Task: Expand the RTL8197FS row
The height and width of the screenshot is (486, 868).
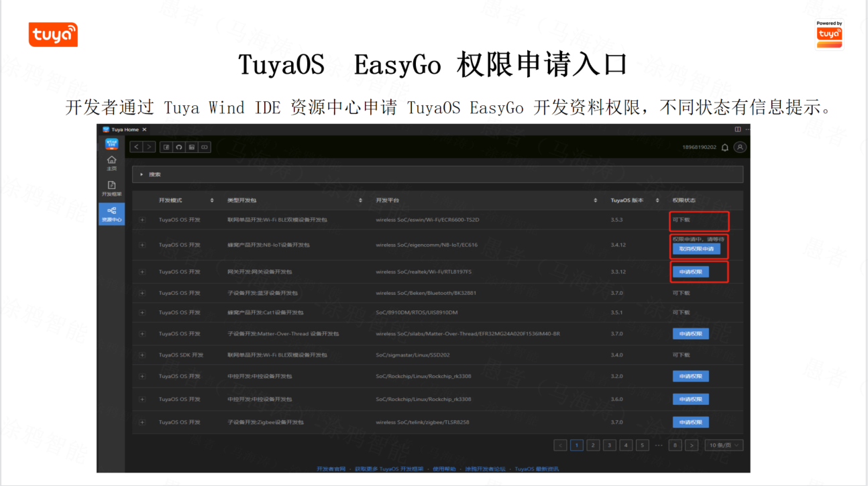Action: click(142, 272)
